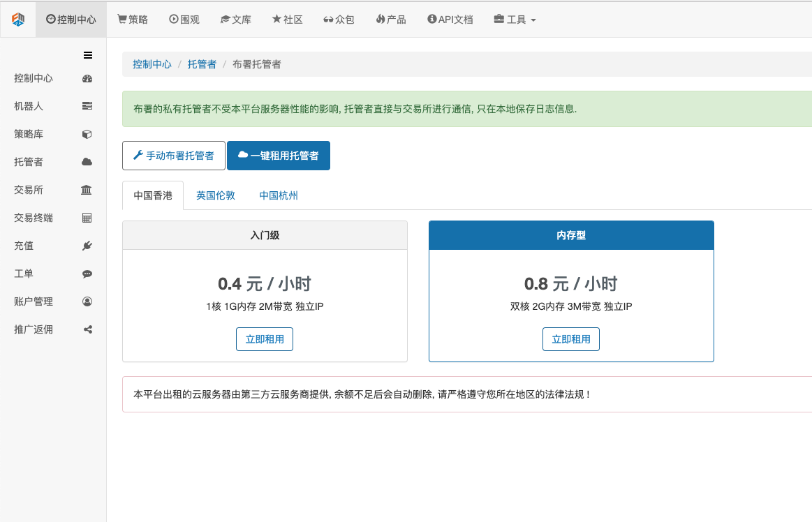Toggle the sidebar hamburger menu

coord(88,55)
